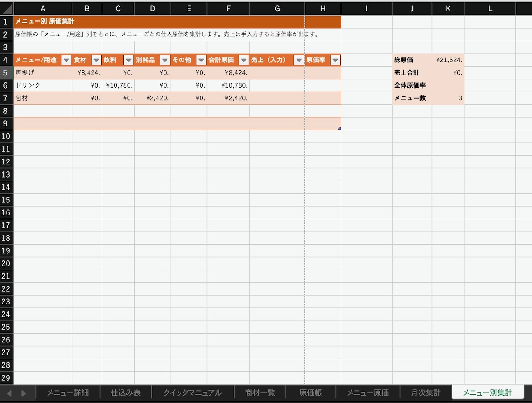The width and height of the screenshot is (532, 403).
Task: Open the 消耗品 column filter dropdown
Action: click(x=165, y=60)
